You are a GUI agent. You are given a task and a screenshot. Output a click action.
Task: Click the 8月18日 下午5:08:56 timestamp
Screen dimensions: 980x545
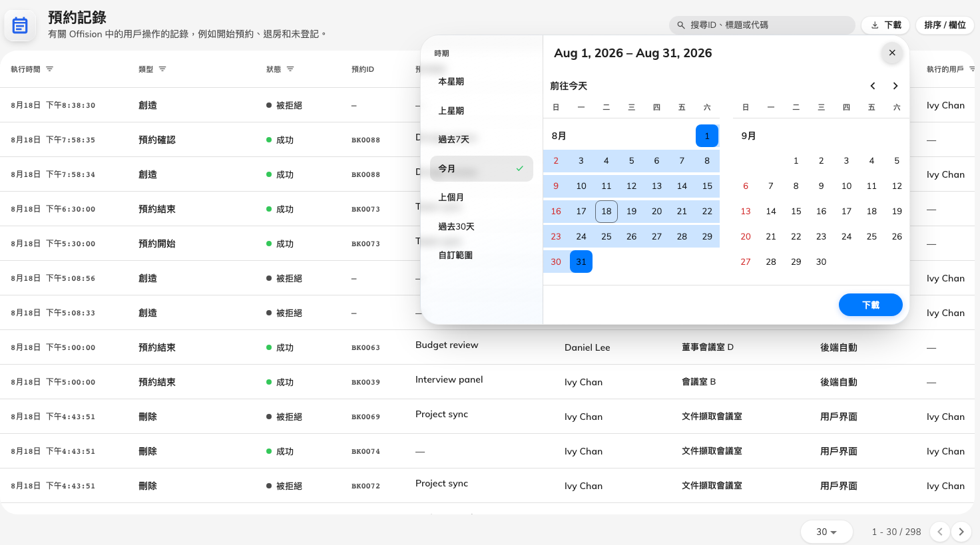pos(53,278)
